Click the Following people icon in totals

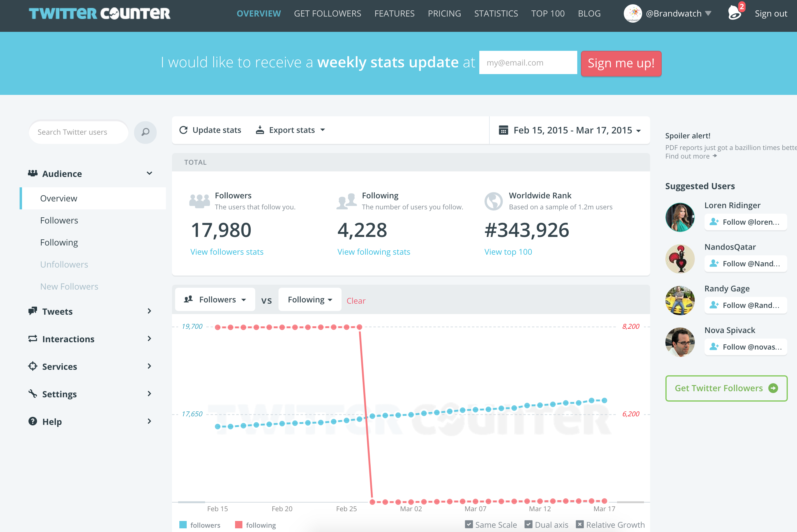coord(346,201)
